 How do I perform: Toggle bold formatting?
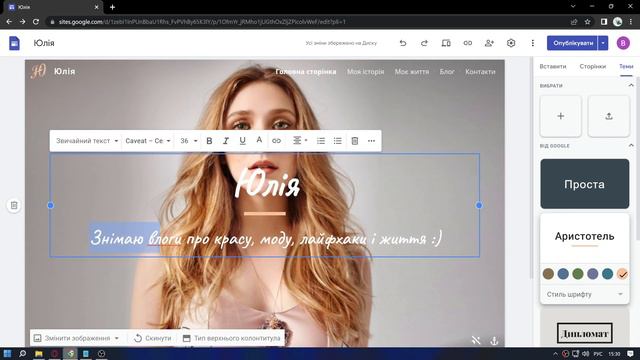(209, 141)
